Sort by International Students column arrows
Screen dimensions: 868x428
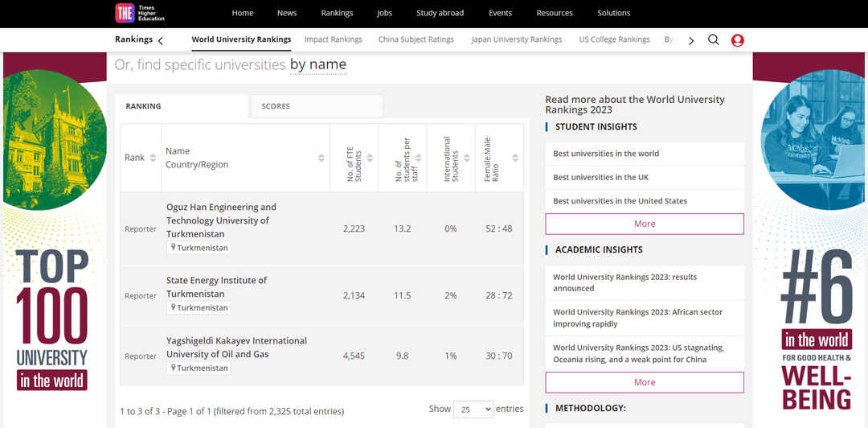tap(467, 158)
